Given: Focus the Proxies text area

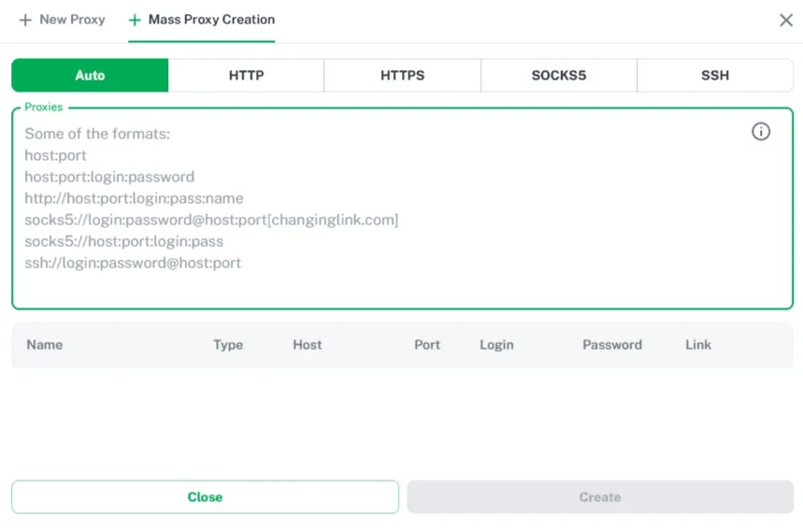Looking at the screenshot, I should pyautogui.click(x=403, y=208).
